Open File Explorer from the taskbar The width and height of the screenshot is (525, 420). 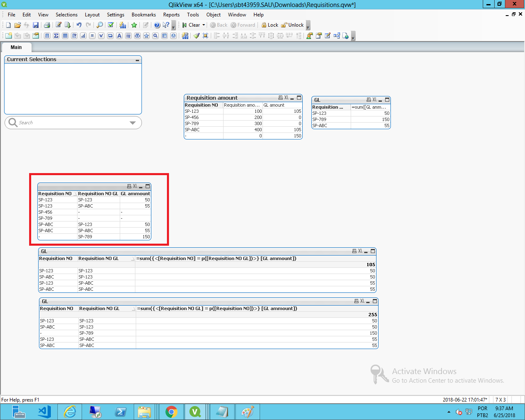tap(144, 412)
